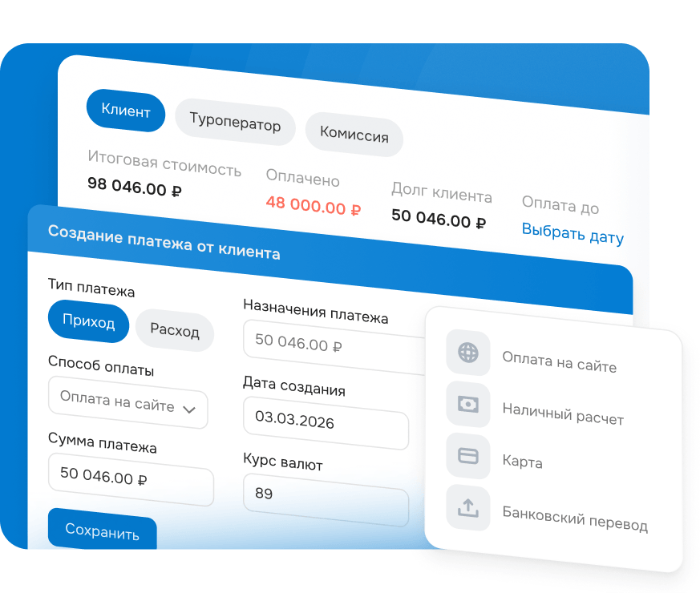Viewport: 700px width, 593px height.
Task: Open the Способ оплаты dropdown
Action: tap(127, 407)
